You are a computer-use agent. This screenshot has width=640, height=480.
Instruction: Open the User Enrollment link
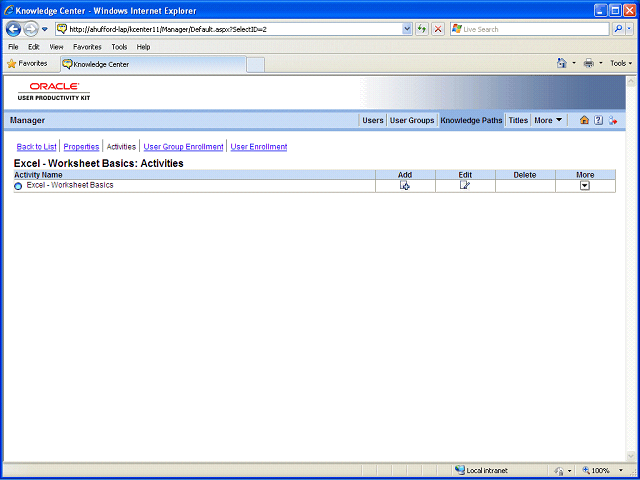pyautogui.click(x=259, y=147)
